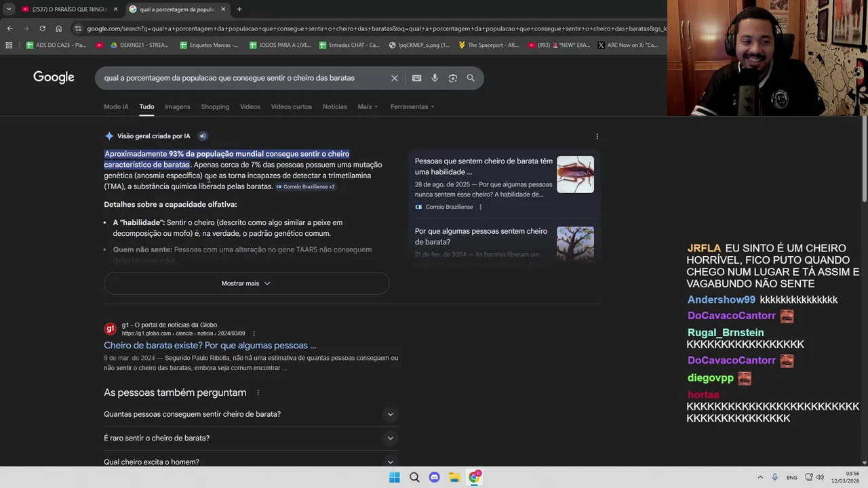Open g1 result three-dot menu
This screenshot has width=868, height=488.
point(254,333)
